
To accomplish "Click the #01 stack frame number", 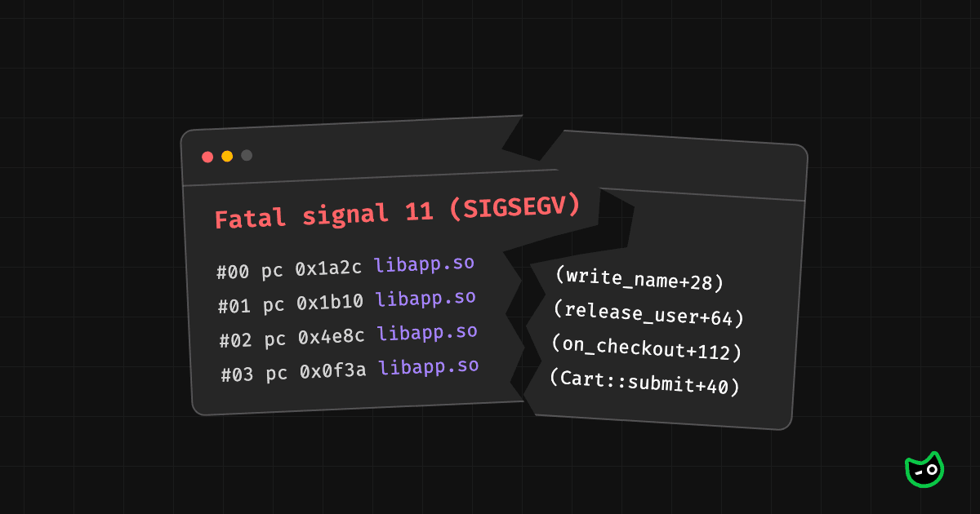I will pos(234,306).
